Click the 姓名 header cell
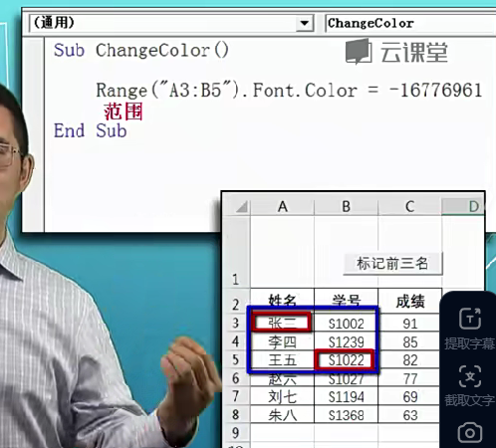Viewport: 496px width, 448px height. [282, 302]
